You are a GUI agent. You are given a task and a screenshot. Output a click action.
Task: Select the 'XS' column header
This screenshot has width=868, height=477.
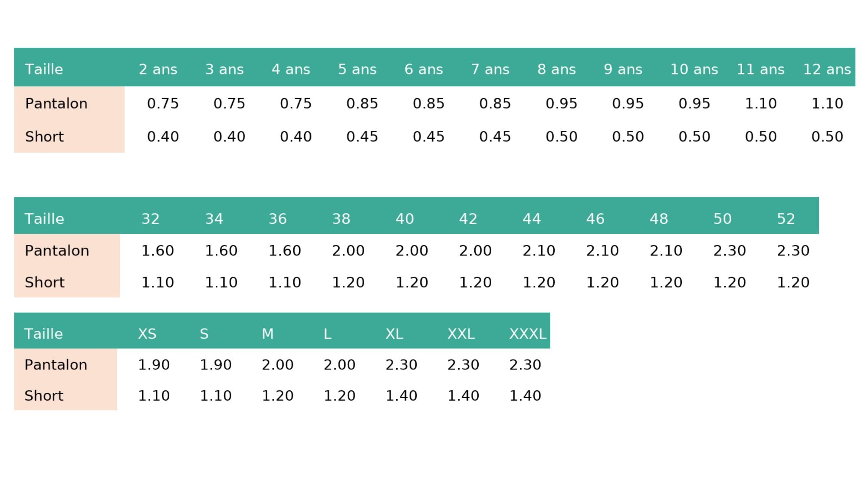(147, 334)
